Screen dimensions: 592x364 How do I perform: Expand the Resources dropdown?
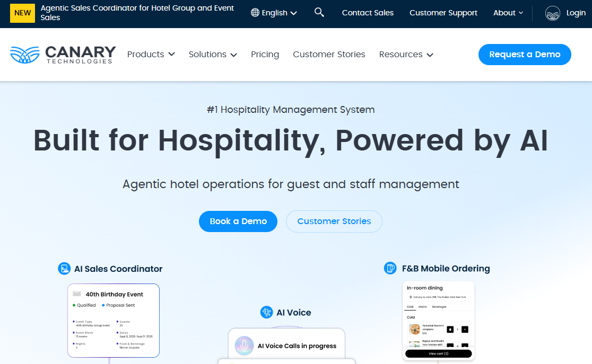point(406,55)
